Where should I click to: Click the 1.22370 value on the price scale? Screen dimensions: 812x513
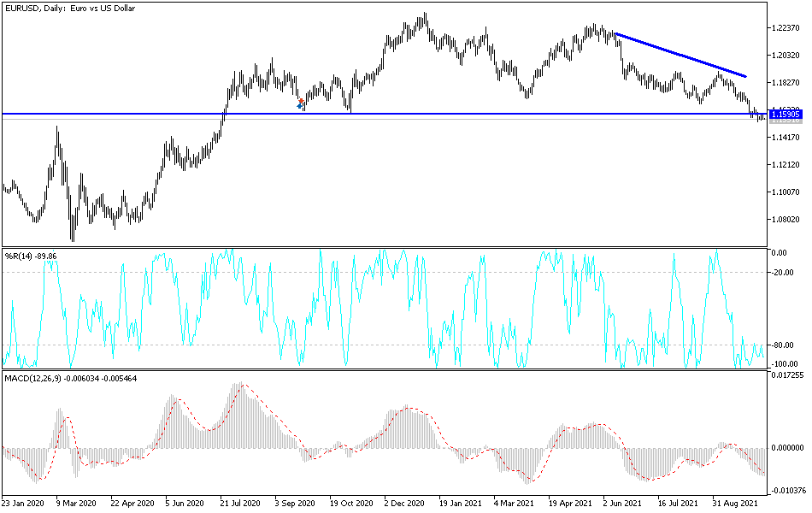pos(784,27)
